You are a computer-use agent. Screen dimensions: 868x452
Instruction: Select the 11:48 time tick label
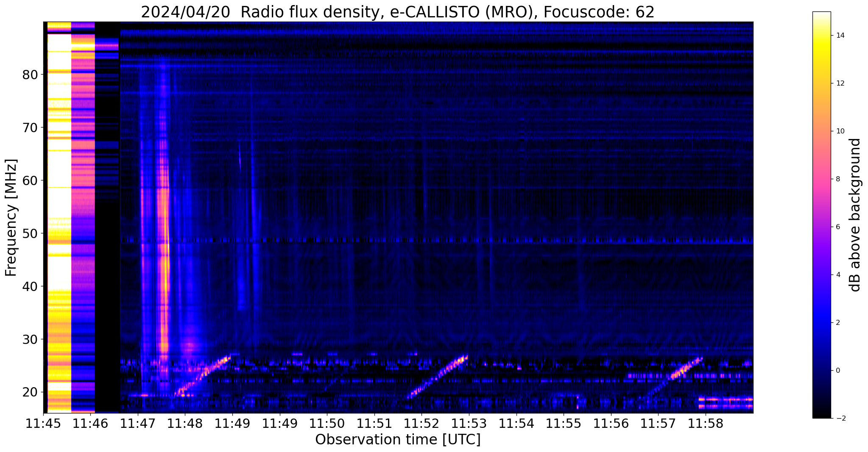click(185, 424)
